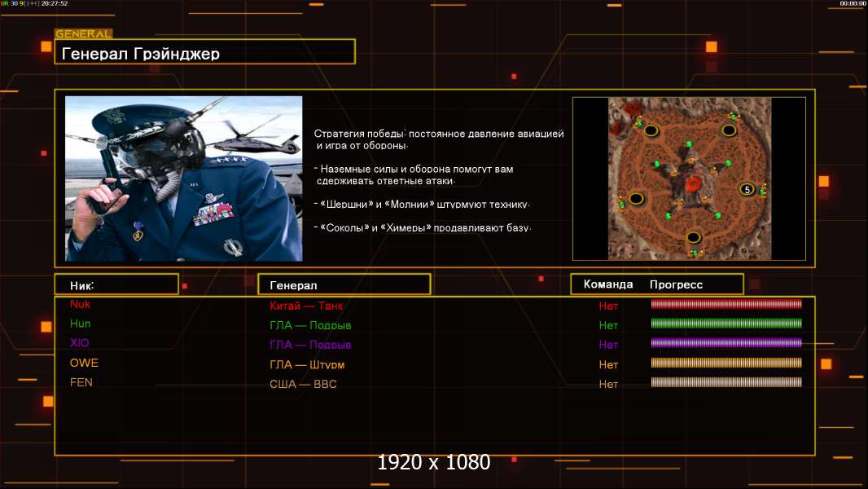Image resolution: width=868 pixels, height=489 pixels.
Task: Choose the lower-left start position on the minimap
Action: click(636, 199)
